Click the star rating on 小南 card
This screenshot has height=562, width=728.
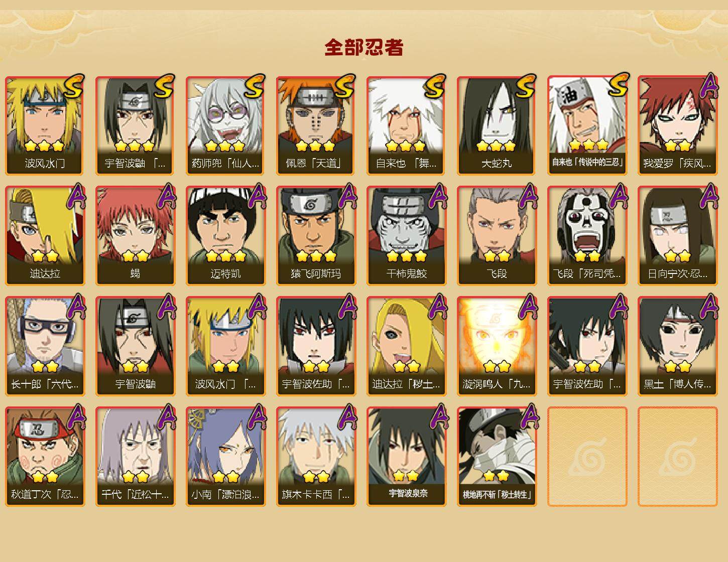[x=225, y=477]
